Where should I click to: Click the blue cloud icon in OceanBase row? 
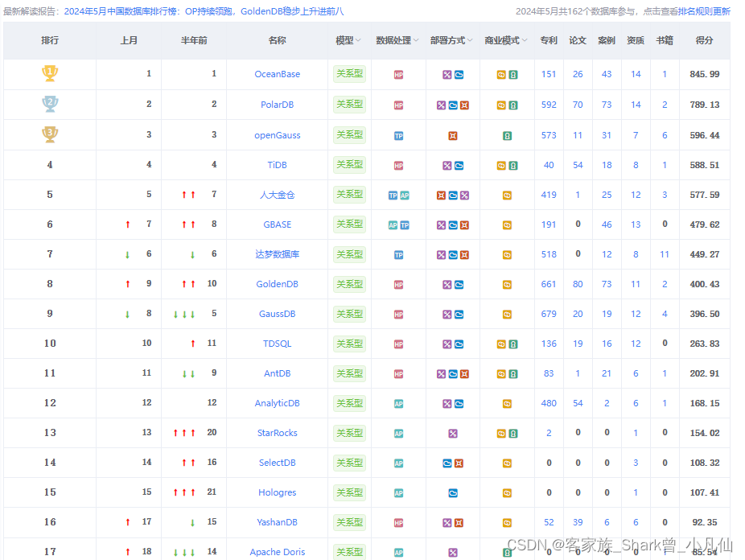[x=459, y=75]
